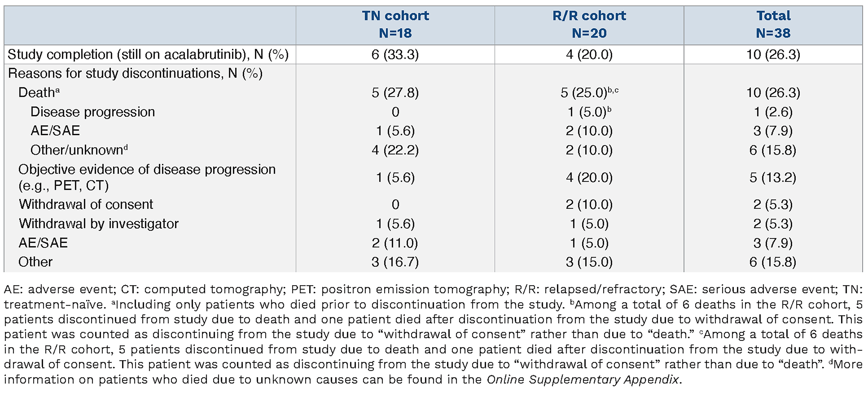Click the Withdrawal by investigator row label
868x393 pixels.
[98, 224]
